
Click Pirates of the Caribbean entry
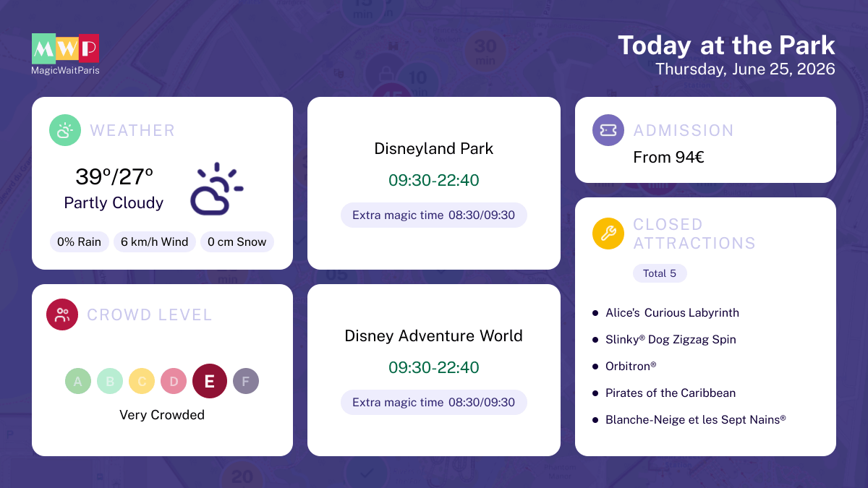[x=671, y=393]
